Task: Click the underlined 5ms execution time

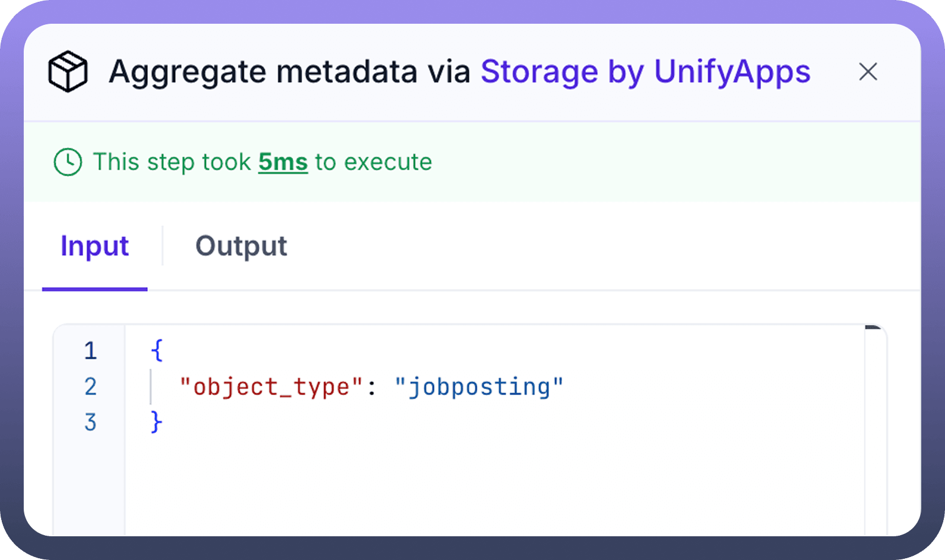Action: click(283, 162)
